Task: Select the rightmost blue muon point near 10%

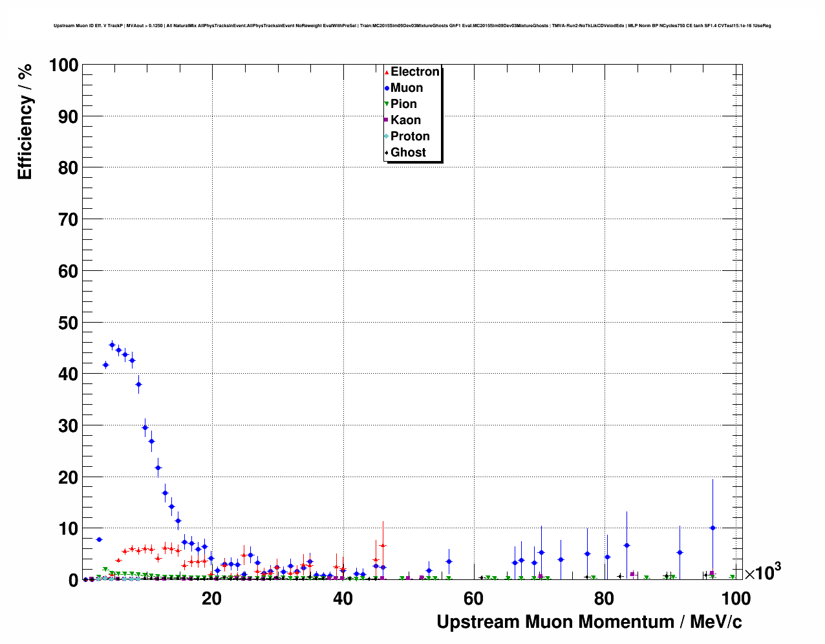Action: [712, 528]
